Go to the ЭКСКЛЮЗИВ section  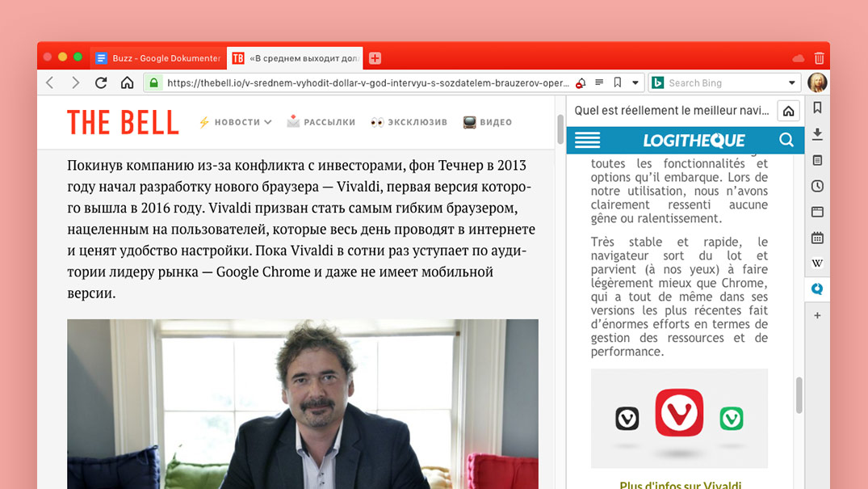pos(409,122)
